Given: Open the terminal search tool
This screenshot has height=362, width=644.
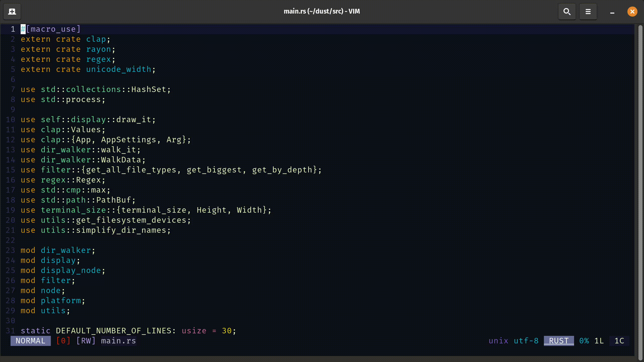Looking at the screenshot, I should (567, 11).
